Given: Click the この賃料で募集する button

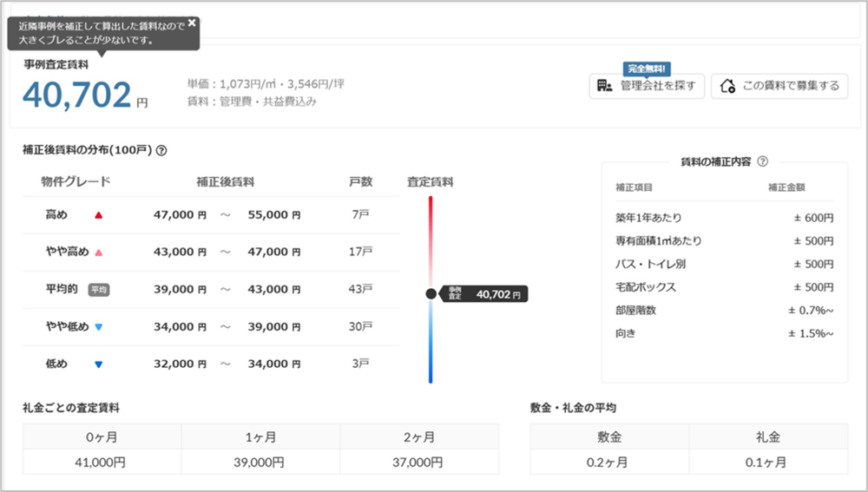Looking at the screenshot, I should click(779, 86).
